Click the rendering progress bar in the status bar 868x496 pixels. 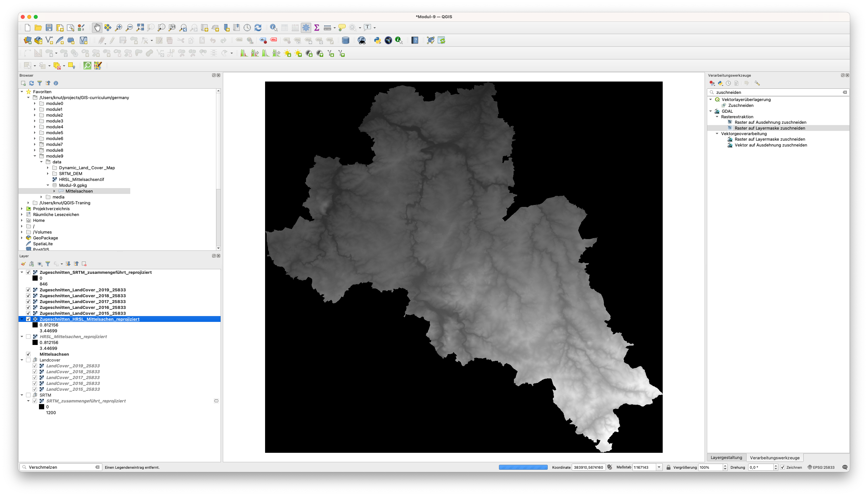[x=523, y=467]
